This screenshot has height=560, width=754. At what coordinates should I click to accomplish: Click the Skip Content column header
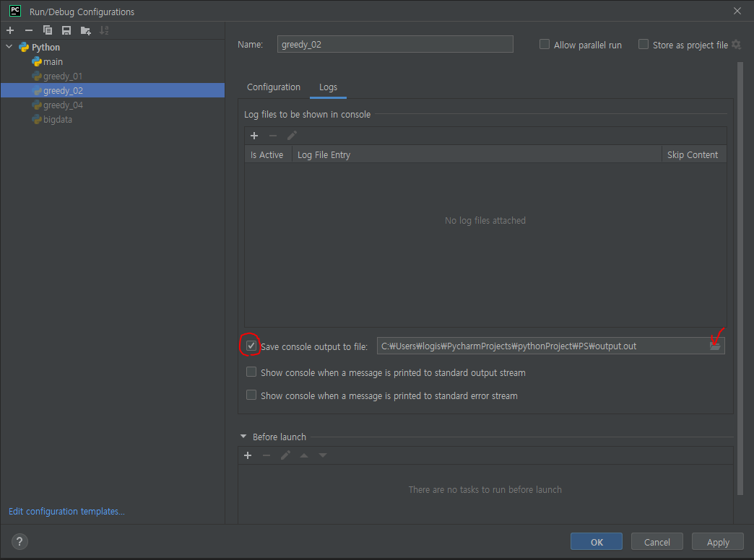tap(693, 154)
